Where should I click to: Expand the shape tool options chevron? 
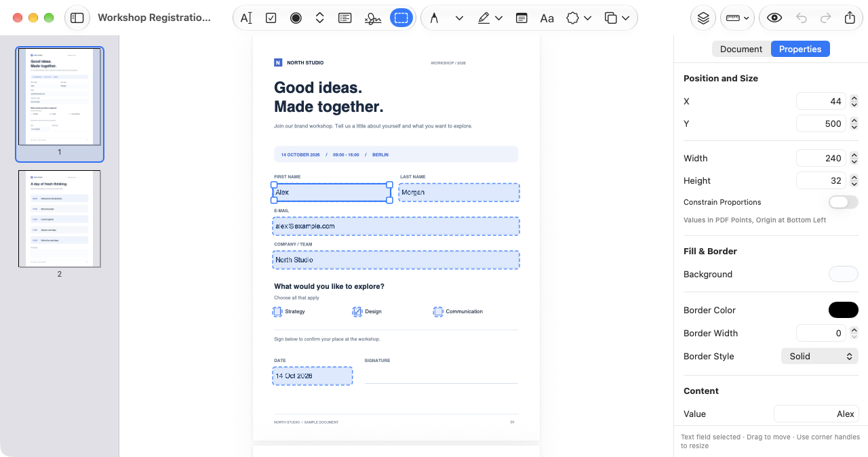pyautogui.click(x=588, y=18)
